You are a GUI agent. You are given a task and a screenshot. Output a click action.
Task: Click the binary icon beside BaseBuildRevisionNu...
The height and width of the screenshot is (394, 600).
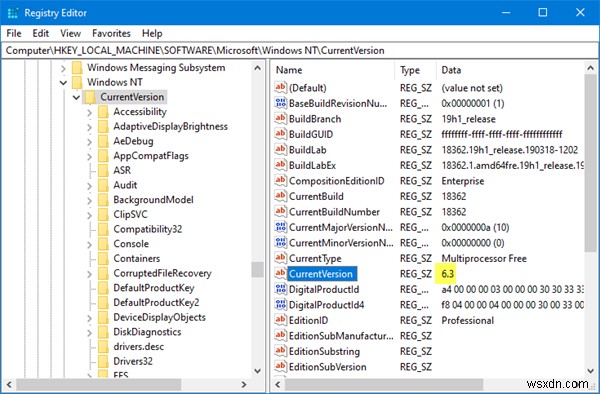coord(280,103)
